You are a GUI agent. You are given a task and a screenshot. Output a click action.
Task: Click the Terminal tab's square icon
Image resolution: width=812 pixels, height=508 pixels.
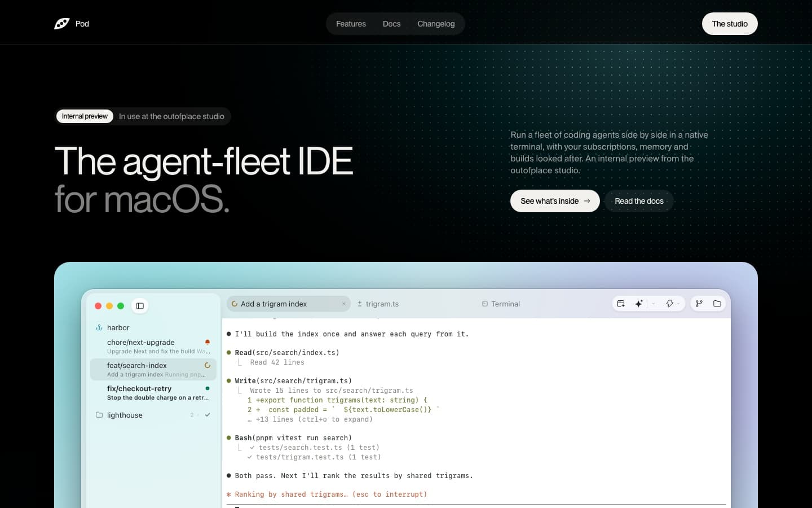[484, 304]
